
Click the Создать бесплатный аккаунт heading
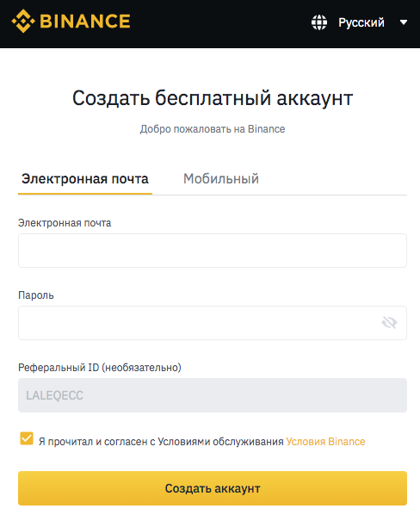[x=213, y=98]
